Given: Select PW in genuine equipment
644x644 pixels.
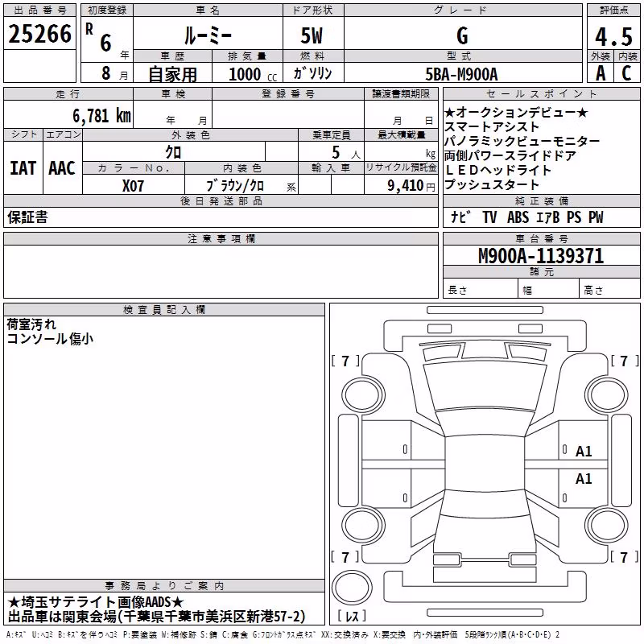Looking at the screenshot, I should [596, 217].
